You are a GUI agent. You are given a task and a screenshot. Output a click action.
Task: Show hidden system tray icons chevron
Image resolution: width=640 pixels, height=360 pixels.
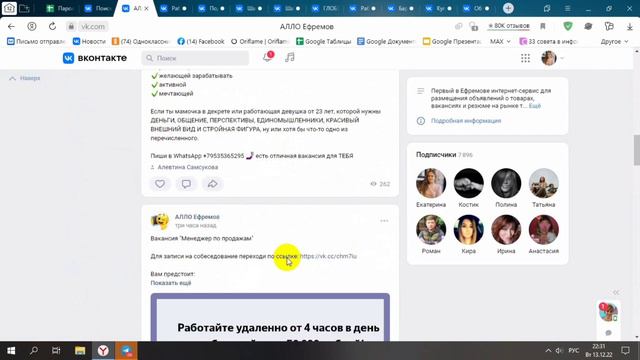pos(548,351)
